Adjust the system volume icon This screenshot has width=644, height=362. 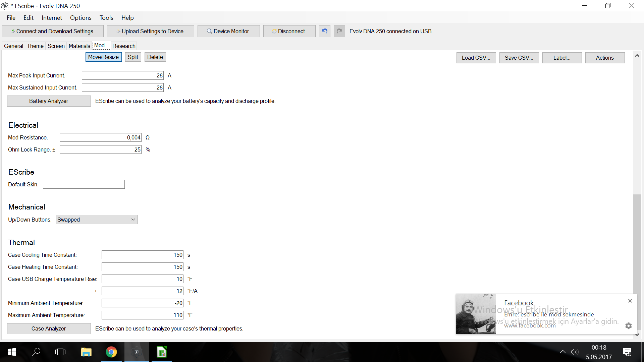pos(574,352)
